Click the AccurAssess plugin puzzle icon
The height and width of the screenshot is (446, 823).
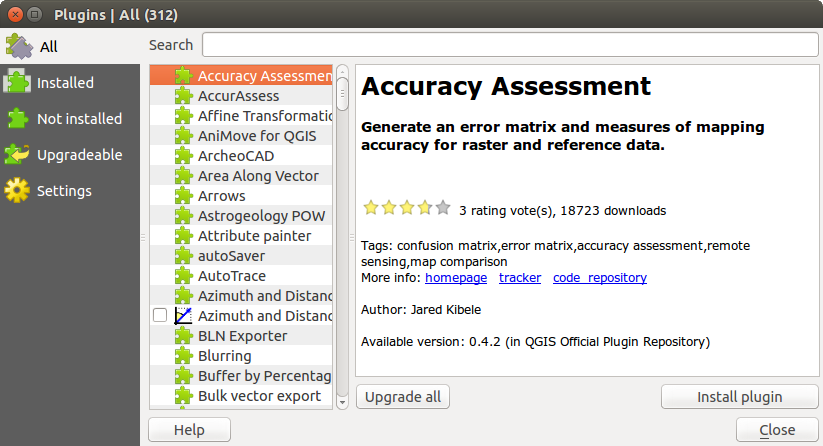[x=183, y=96]
